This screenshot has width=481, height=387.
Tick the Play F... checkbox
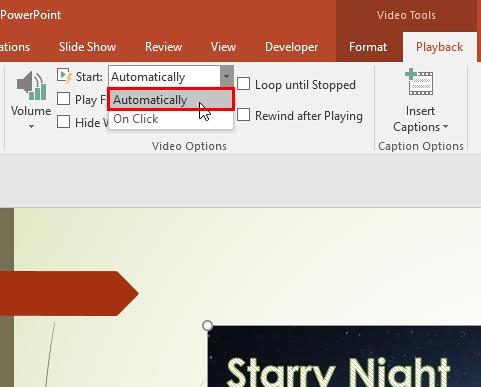coord(63,99)
